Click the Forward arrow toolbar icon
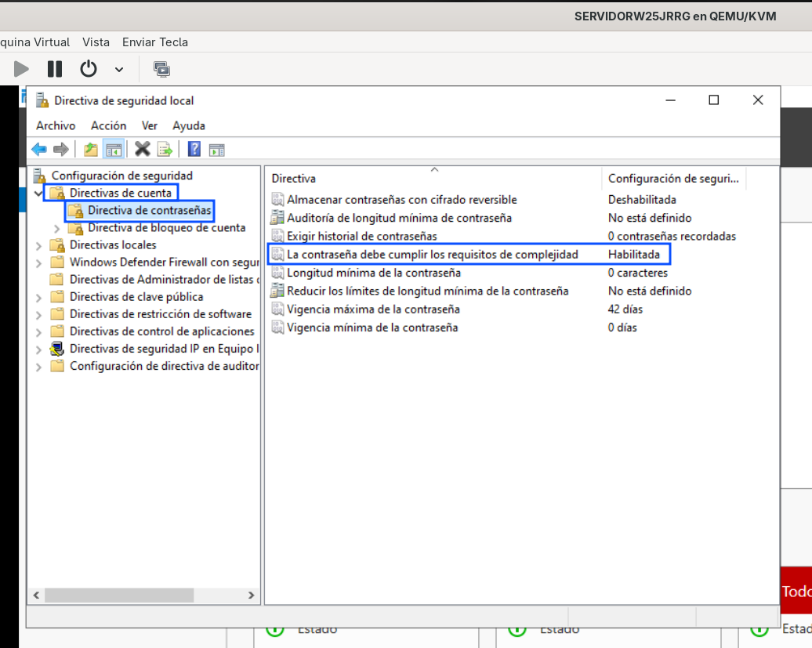Viewport: 812px width, 648px height. coord(61,150)
